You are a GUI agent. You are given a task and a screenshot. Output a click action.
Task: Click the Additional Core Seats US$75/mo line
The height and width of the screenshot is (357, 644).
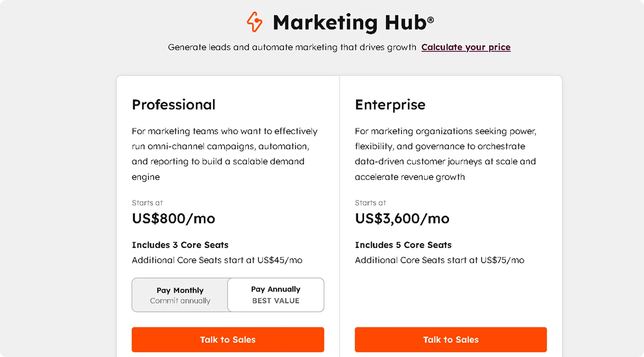[x=439, y=260]
